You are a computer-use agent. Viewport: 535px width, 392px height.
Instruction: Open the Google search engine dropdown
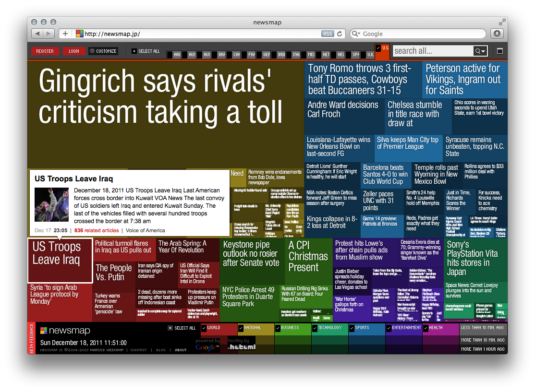pyautogui.click(x=356, y=34)
